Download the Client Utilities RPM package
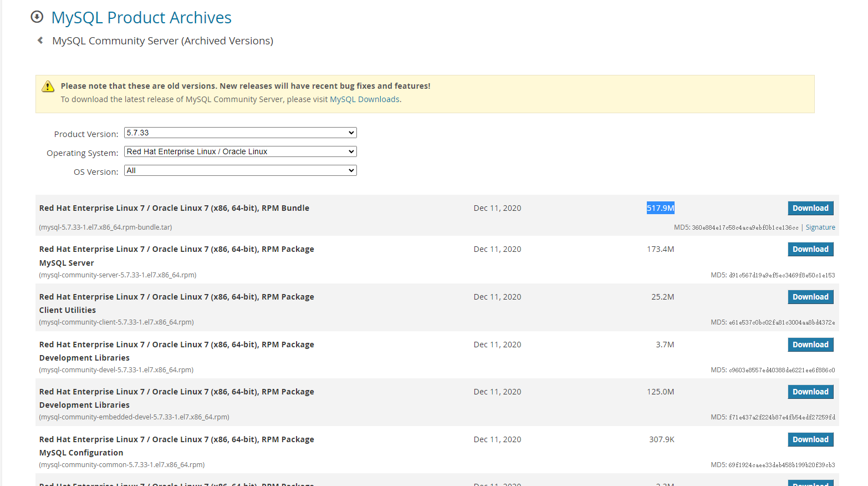 [x=810, y=297]
